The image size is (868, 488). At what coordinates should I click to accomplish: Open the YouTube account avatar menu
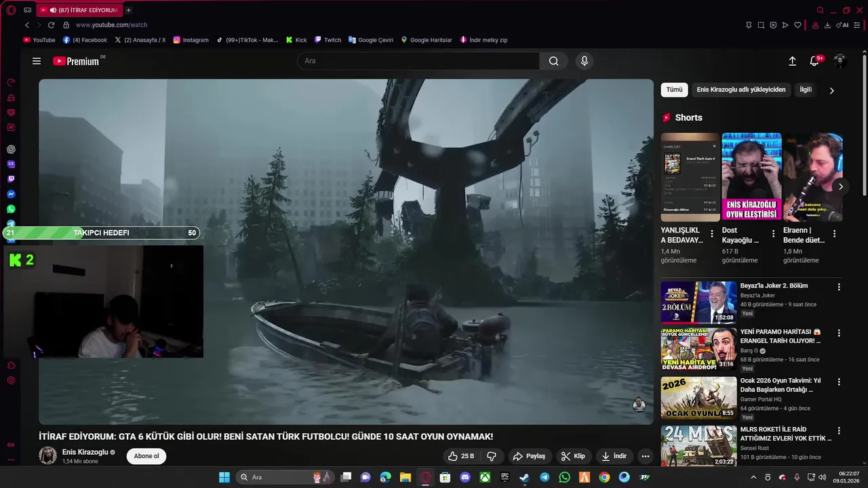[x=840, y=61]
